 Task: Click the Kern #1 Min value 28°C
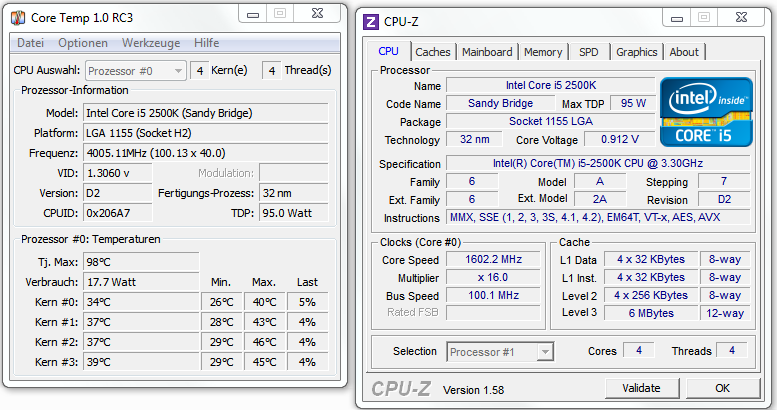[x=222, y=322]
